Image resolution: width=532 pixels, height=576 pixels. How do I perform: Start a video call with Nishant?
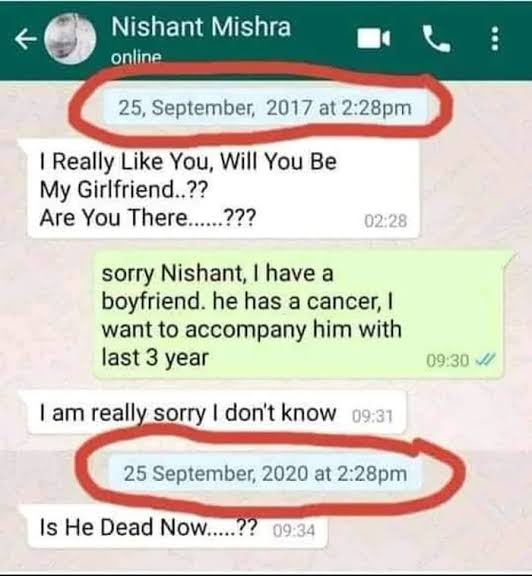[x=374, y=38]
